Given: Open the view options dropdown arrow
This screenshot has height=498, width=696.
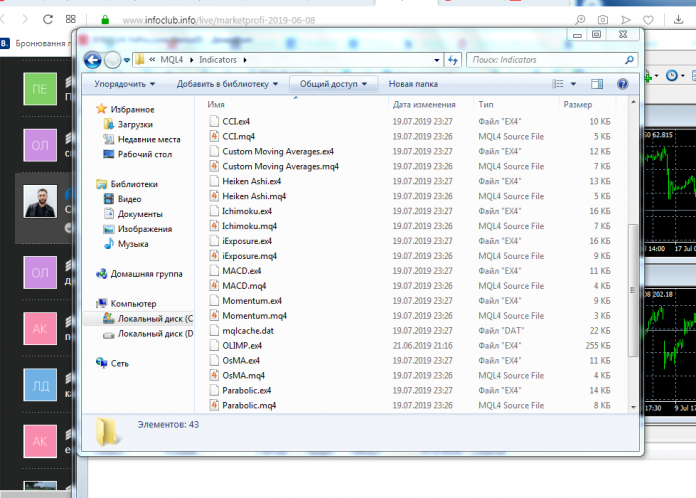Looking at the screenshot, I should (573, 84).
